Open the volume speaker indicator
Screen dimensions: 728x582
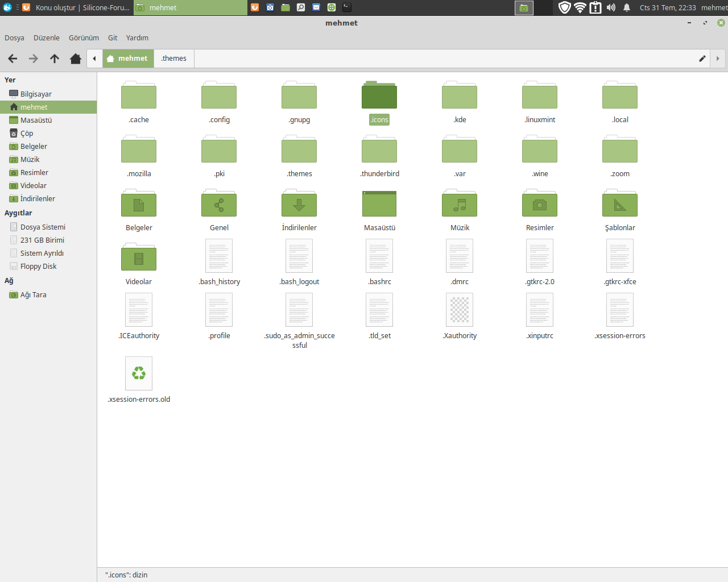point(611,7)
